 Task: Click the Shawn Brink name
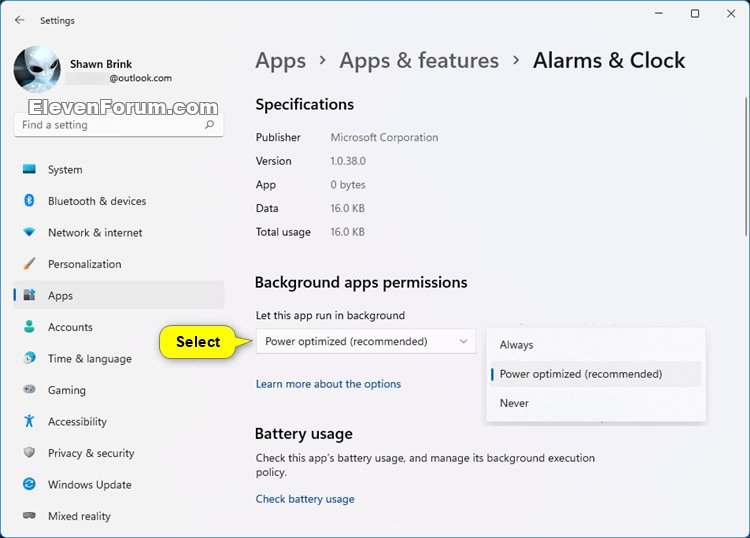[x=101, y=64]
